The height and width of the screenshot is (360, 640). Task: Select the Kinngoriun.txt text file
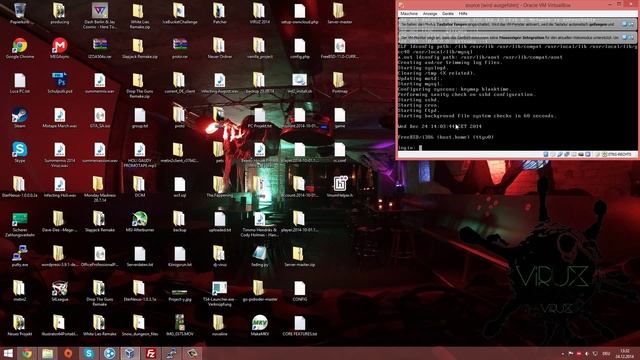[180, 257]
